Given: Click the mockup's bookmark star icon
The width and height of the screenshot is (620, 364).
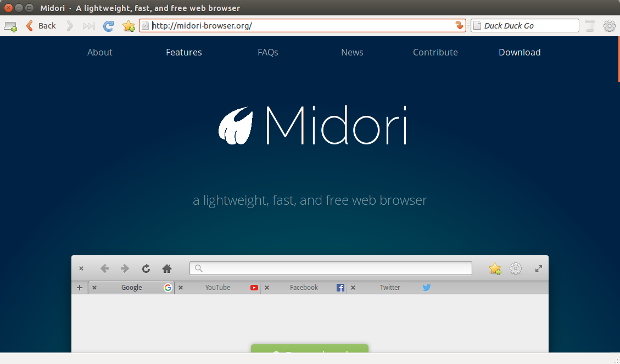Looking at the screenshot, I should 495,269.
